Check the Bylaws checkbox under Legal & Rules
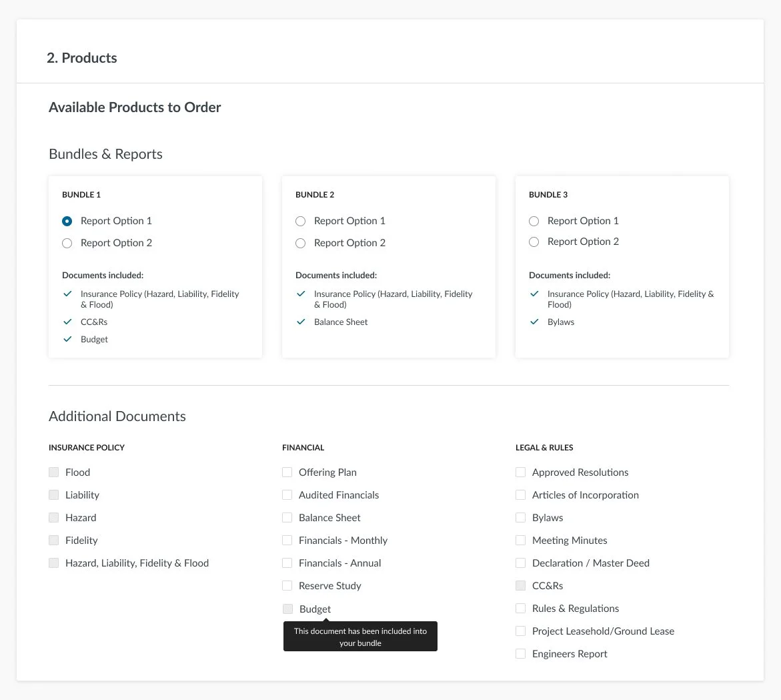Screen dimensions: 781x700 tap(520, 518)
